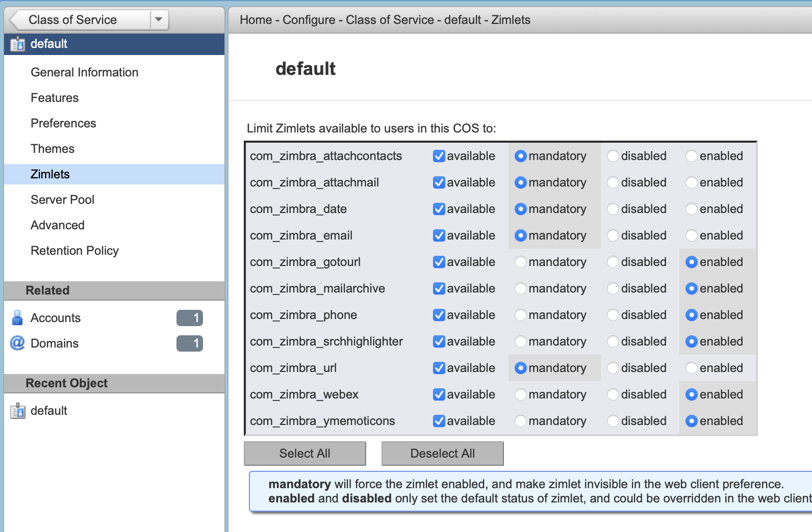Open the Features section
The image size is (812, 532).
click(x=55, y=98)
